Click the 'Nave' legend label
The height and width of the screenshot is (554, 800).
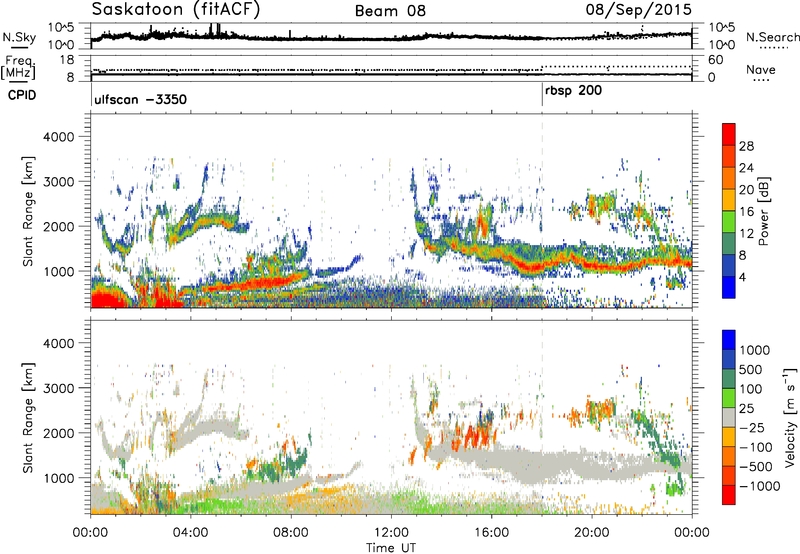click(761, 69)
